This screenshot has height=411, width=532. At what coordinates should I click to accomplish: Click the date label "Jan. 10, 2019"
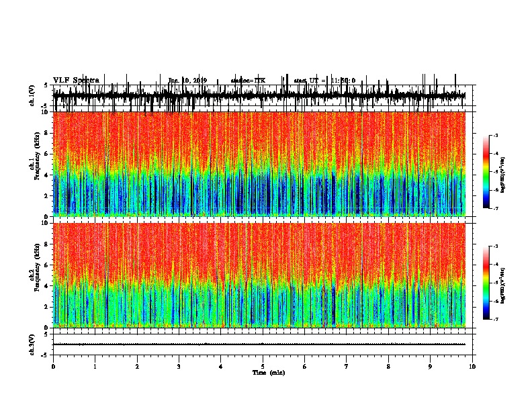(187, 81)
